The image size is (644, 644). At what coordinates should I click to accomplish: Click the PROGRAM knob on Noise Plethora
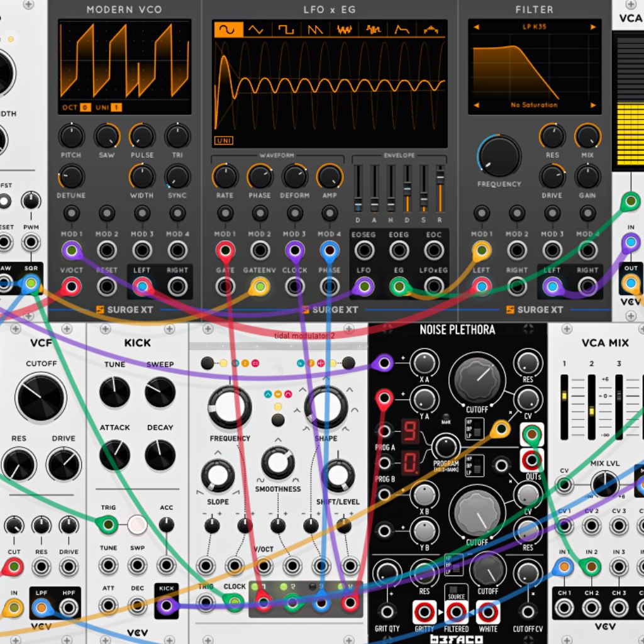tap(446, 447)
